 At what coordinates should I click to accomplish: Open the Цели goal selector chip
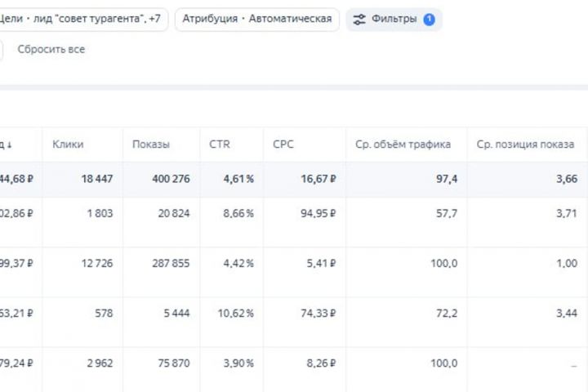coord(84,20)
